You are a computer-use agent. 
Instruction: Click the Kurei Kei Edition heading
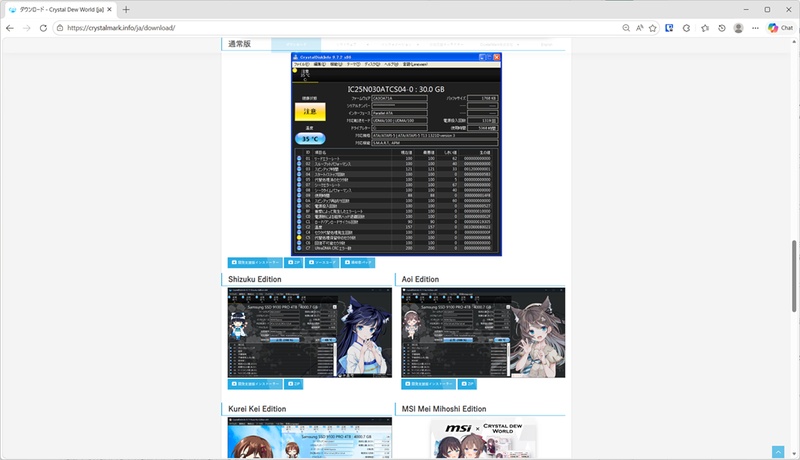257,409
